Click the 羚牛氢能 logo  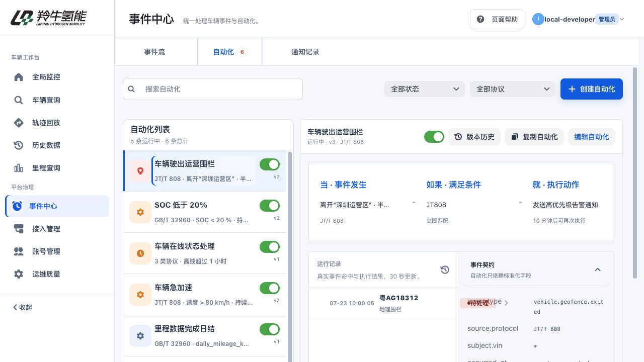tap(48, 18)
